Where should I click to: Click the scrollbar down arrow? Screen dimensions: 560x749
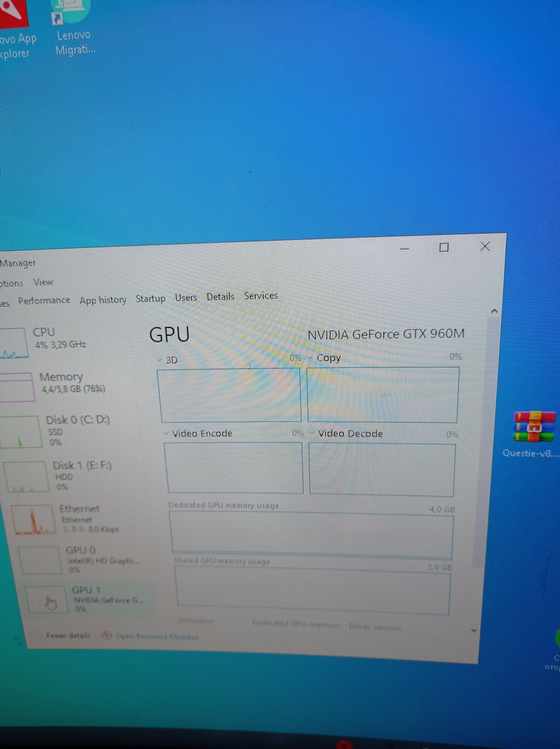click(x=474, y=630)
